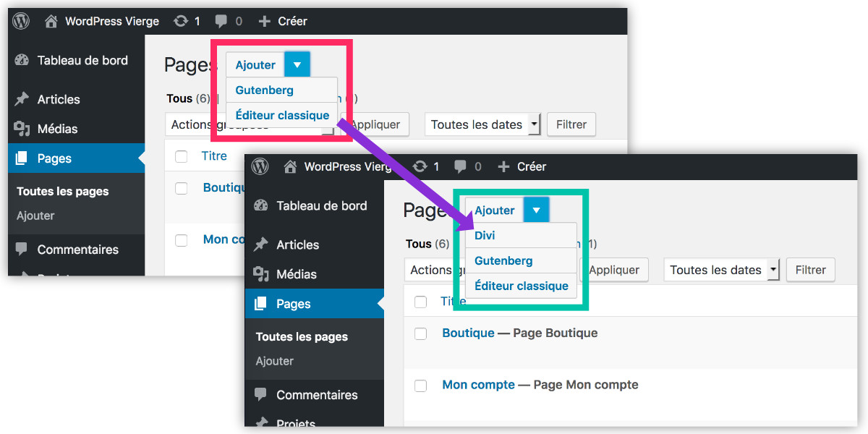The width and height of the screenshot is (868, 434).
Task: Click Filtrer button in front window
Action: 811,270
